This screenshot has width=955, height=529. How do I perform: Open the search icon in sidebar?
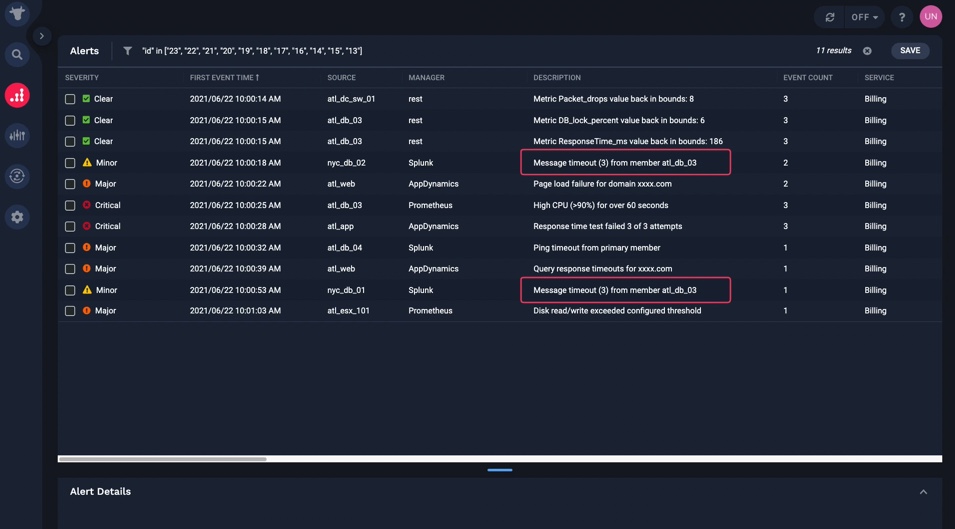(x=17, y=55)
